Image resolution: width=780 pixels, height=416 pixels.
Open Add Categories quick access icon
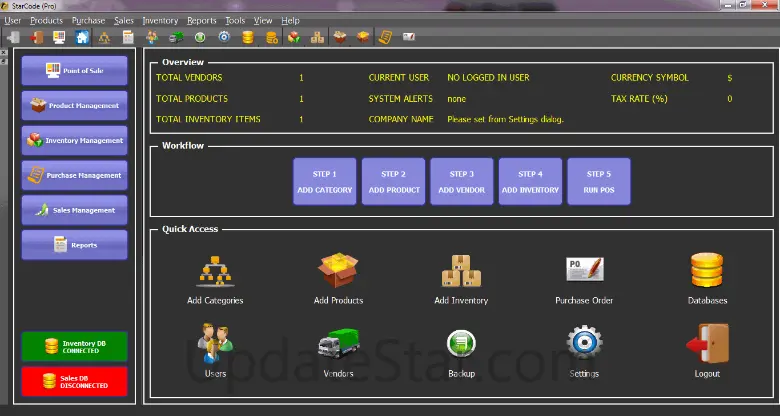[215, 270]
